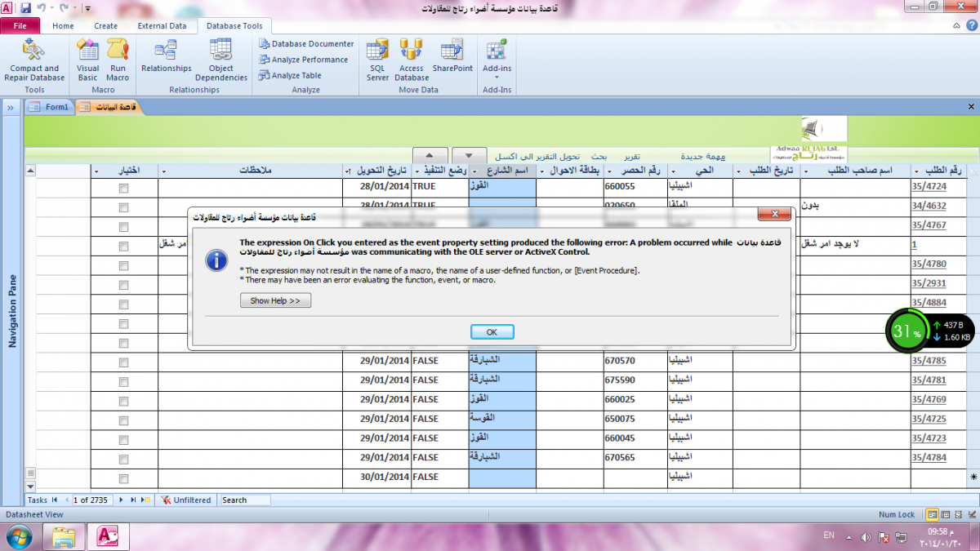Run Analyze Performance
This screenshot has height=551, width=980.
tap(304, 60)
